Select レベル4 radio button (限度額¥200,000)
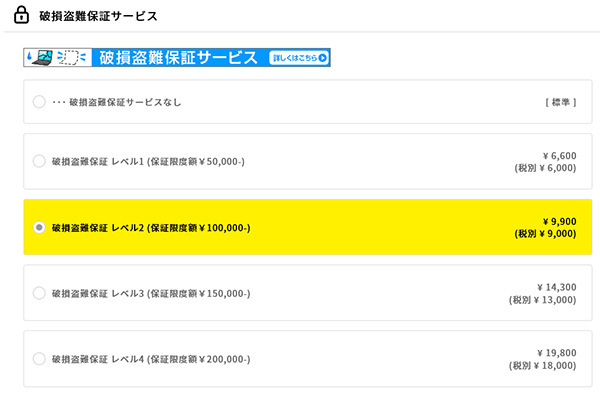This screenshot has width=600, height=396. [39, 359]
